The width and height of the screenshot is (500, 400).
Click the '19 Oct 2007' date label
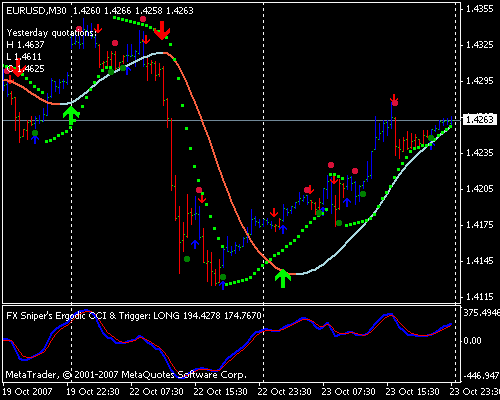click(27, 391)
